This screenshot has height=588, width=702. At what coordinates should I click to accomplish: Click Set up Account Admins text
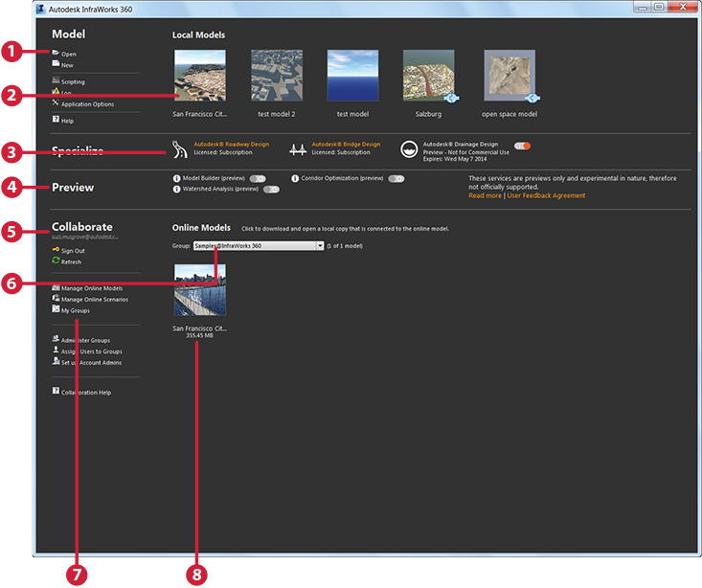coord(91,363)
